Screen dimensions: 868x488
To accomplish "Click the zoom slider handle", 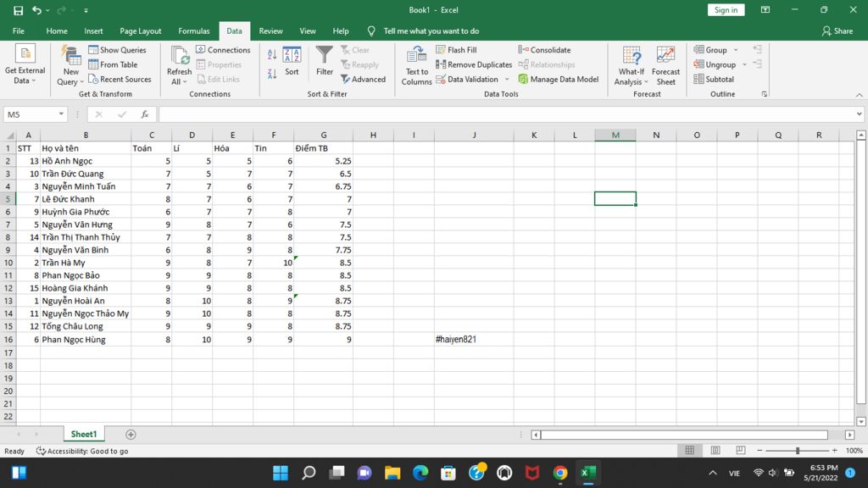I will click(x=798, y=451).
